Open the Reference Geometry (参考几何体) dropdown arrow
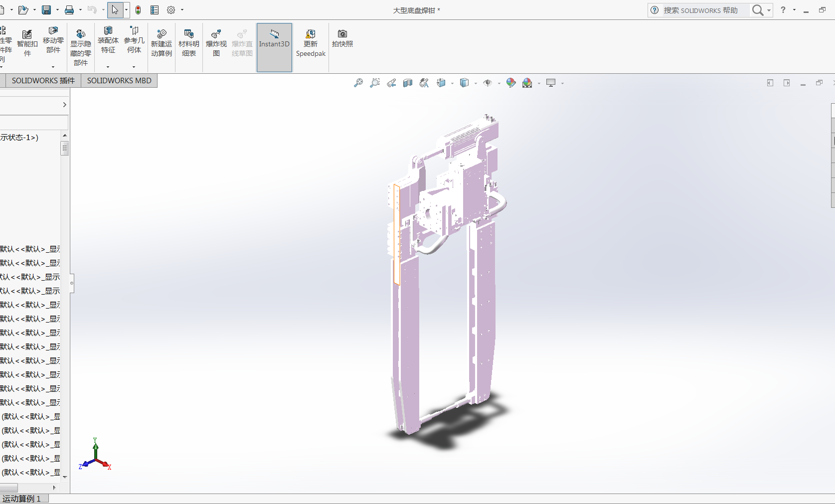835x504 pixels. (134, 67)
